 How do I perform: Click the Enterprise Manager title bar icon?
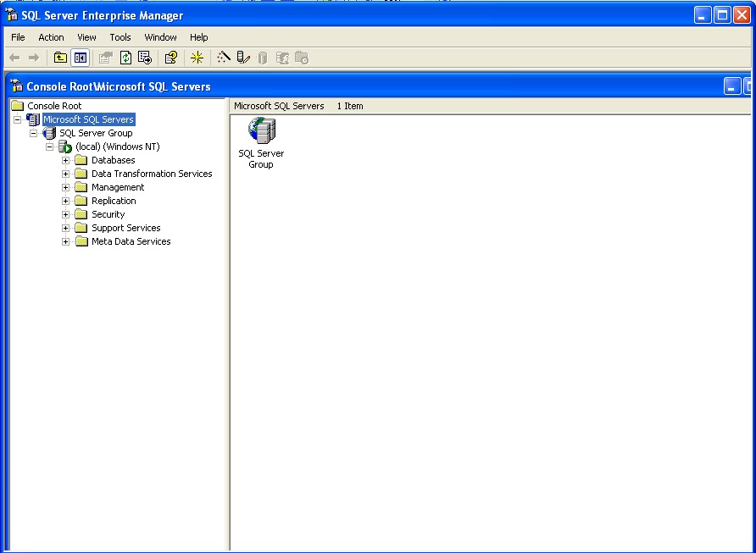(12, 15)
